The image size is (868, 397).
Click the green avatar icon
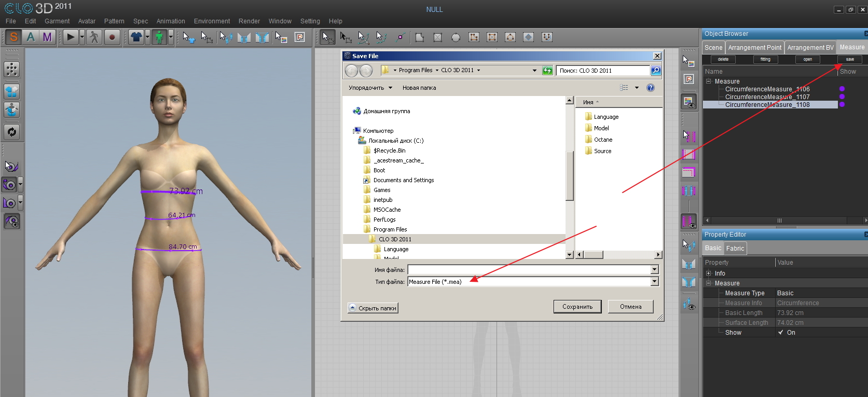coord(160,37)
